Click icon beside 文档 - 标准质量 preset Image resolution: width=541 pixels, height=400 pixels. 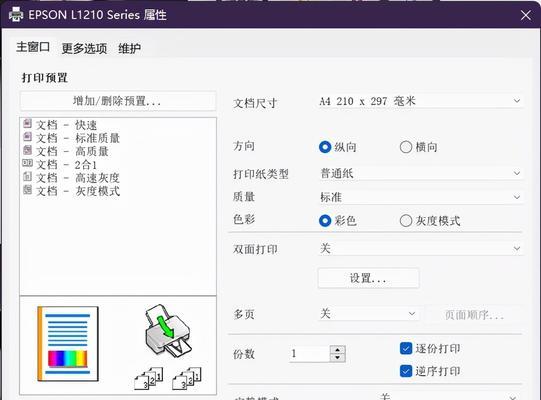(27, 137)
